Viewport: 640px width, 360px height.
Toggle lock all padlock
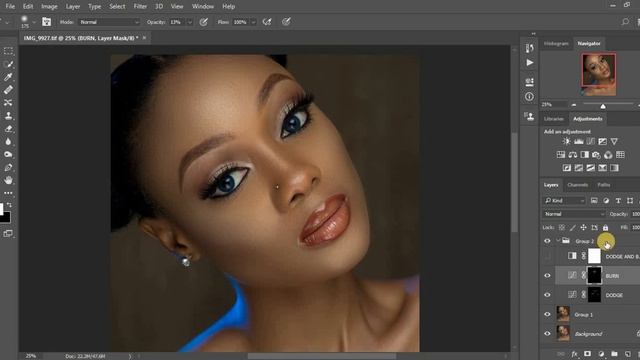(x=605, y=227)
